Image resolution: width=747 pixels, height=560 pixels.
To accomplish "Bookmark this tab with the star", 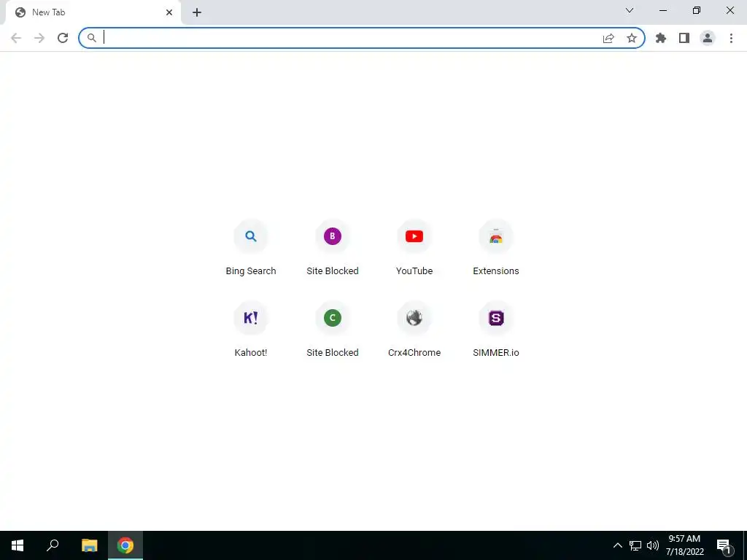I will pos(632,38).
